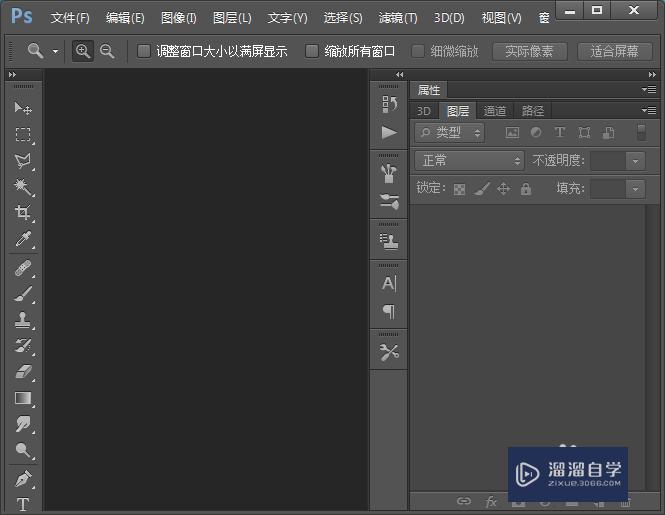Image resolution: width=665 pixels, height=515 pixels.
Task: Switch to the 3D tab
Action: click(424, 111)
